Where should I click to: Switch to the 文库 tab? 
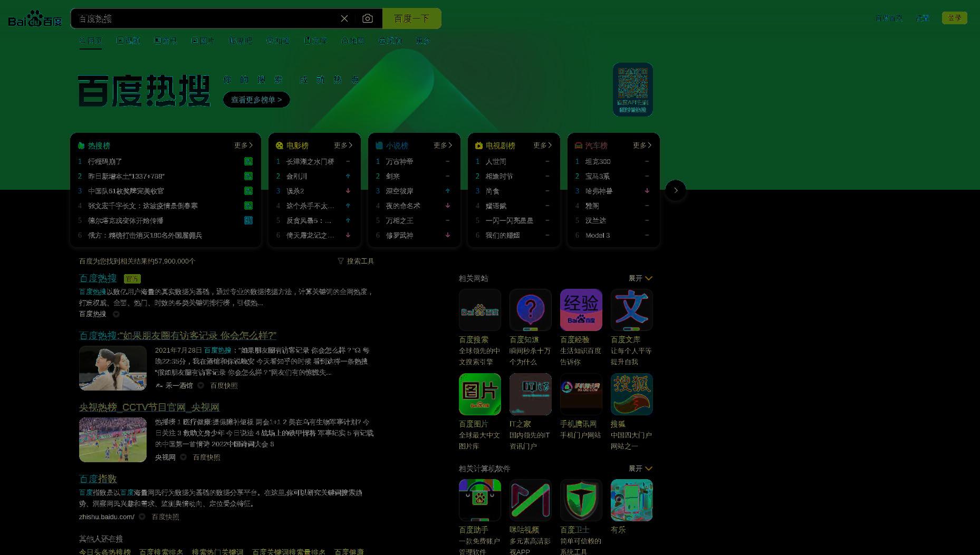pos(315,41)
